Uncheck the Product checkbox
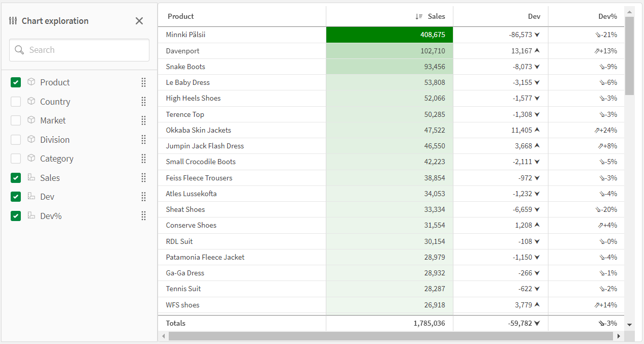Viewport: 644px width, 344px height. tap(16, 82)
